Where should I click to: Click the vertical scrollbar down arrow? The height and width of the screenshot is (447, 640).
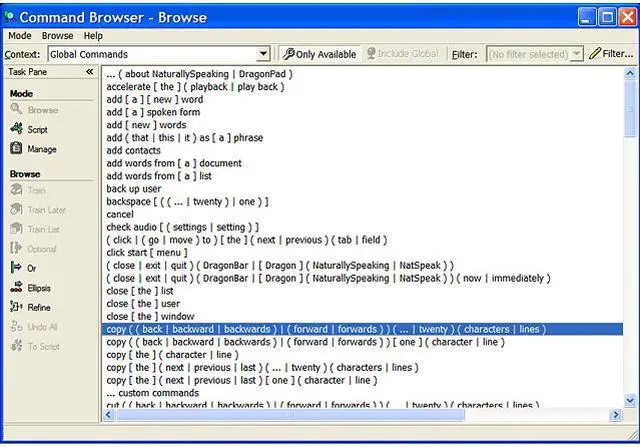point(631,400)
